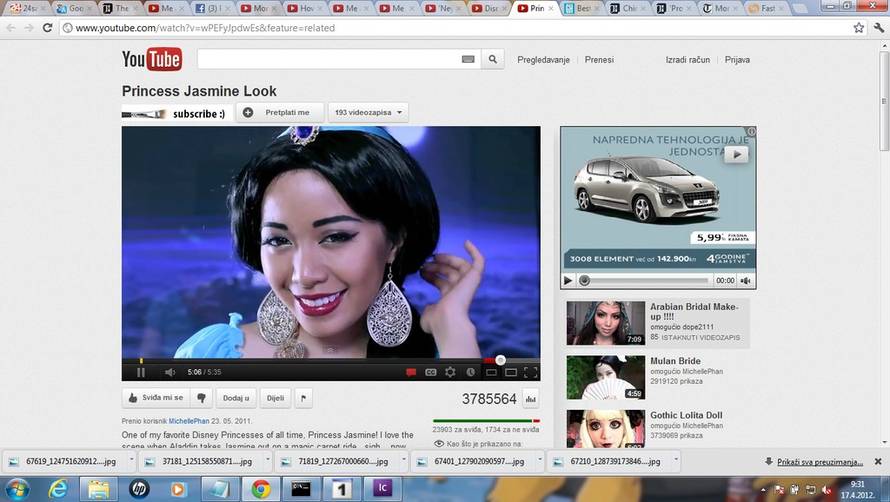890x502 pixels.
Task: Expand the 193 videozapisa dropdown
Action: point(368,112)
